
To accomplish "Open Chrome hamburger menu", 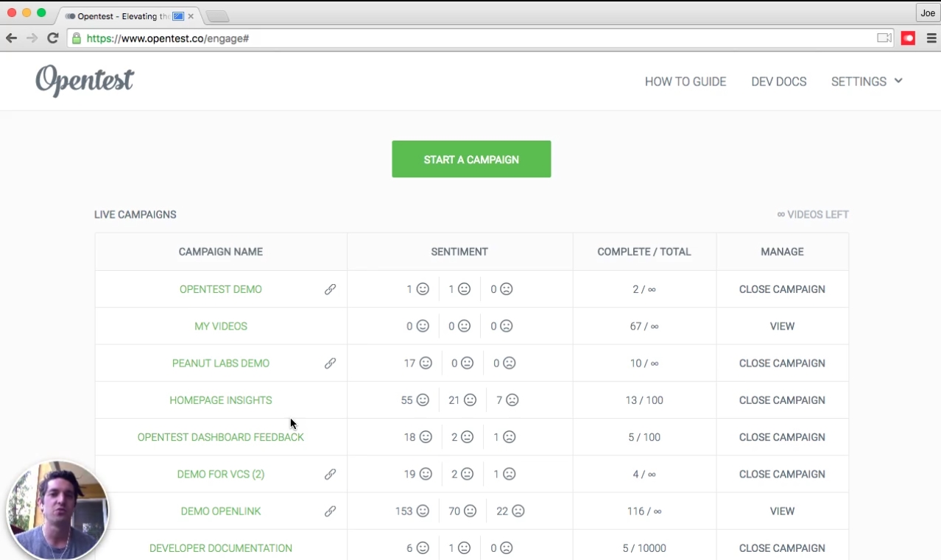I will pyautogui.click(x=931, y=38).
